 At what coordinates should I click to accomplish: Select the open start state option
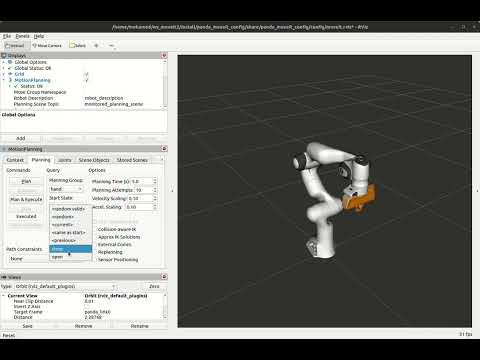(x=70, y=257)
